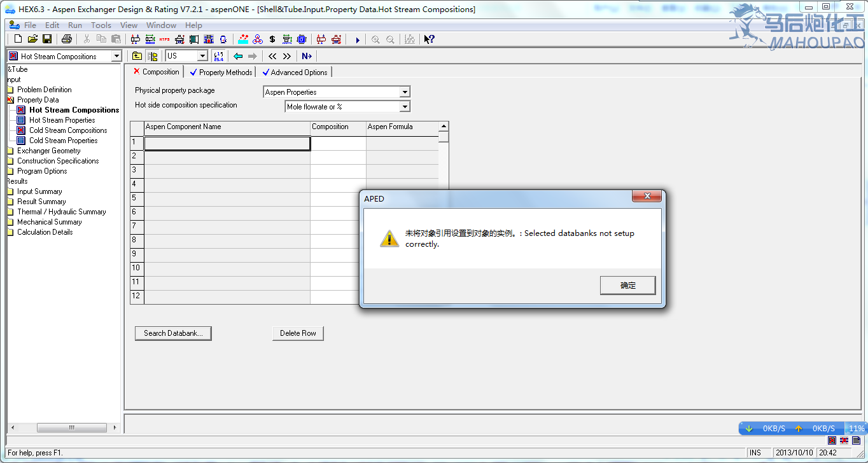Select Input Summary in Results

pyautogui.click(x=39, y=191)
